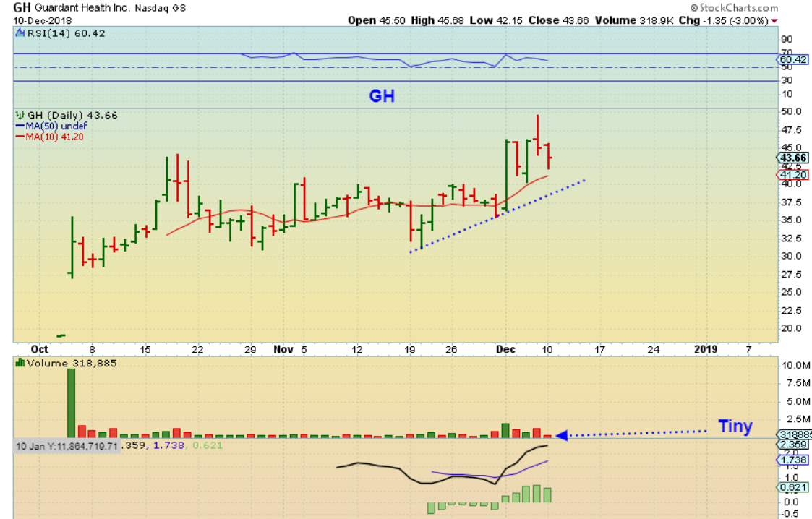The image size is (812, 519).
Task: Click the 50.0 price axis label
Action: [x=791, y=111]
